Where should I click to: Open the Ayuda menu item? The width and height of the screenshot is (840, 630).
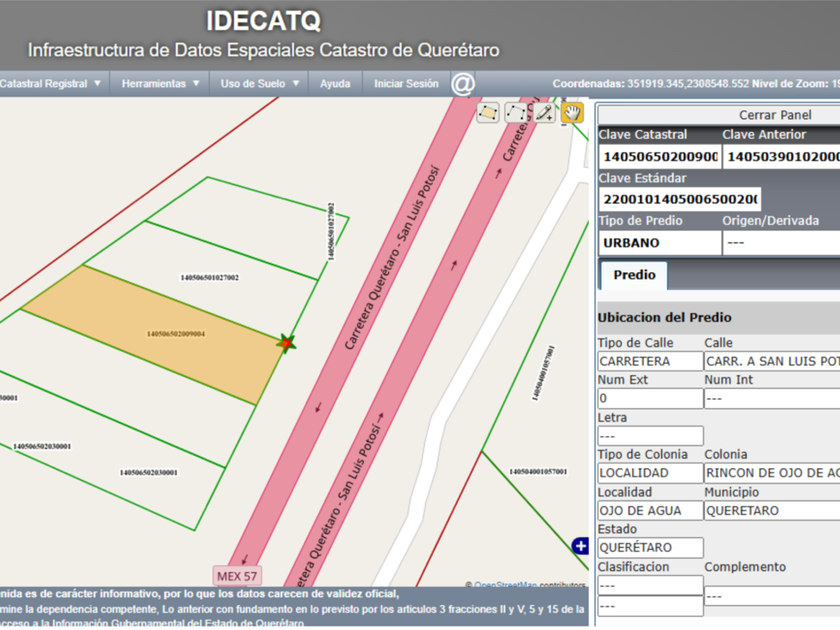pos(335,84)
